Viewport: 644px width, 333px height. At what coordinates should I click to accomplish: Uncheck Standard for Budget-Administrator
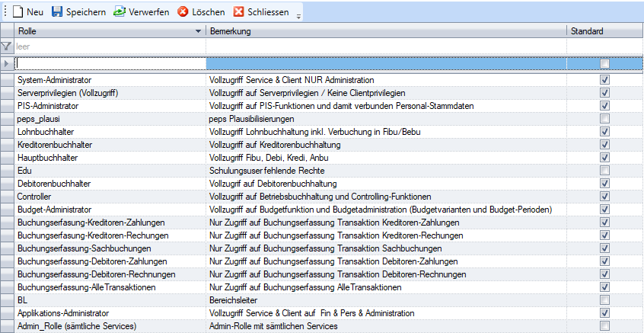[x=604, y=210]
